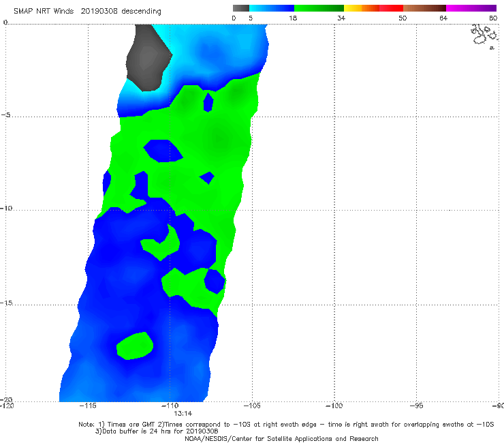Click the blue segment of the color bar
The image size is (504, 443).
(272, 8)
